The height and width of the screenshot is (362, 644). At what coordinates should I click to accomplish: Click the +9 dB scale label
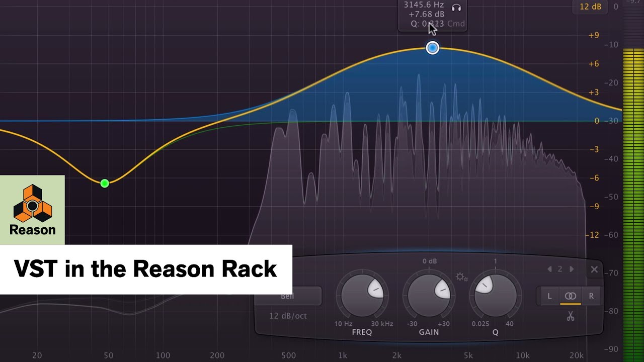(594, 35)
